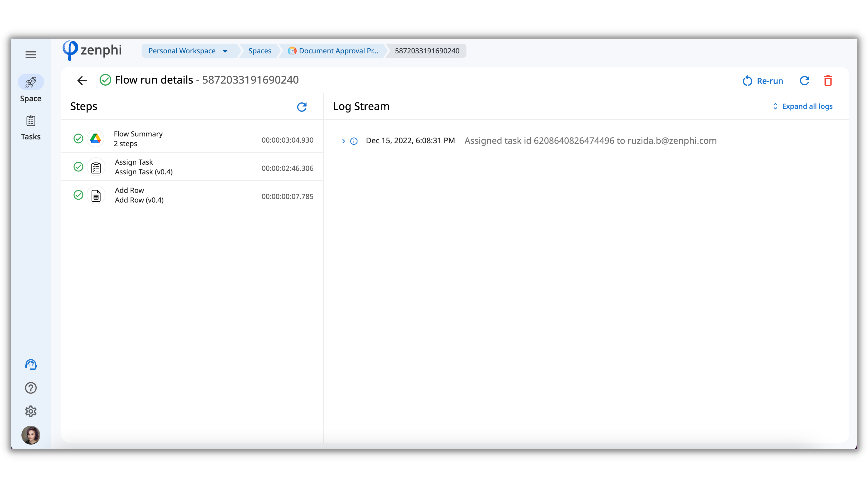Expand the Dec 15 log entry
The height and width of the screenshot is (488, 868).
pyautogui.click(x=343, y=141)
